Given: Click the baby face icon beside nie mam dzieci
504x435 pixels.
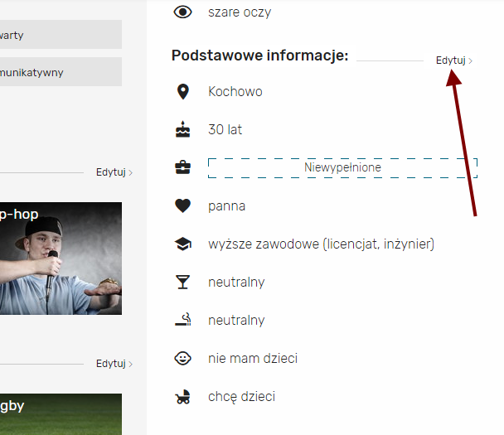Looking at the screenshot, I should (x=182, y=358).
